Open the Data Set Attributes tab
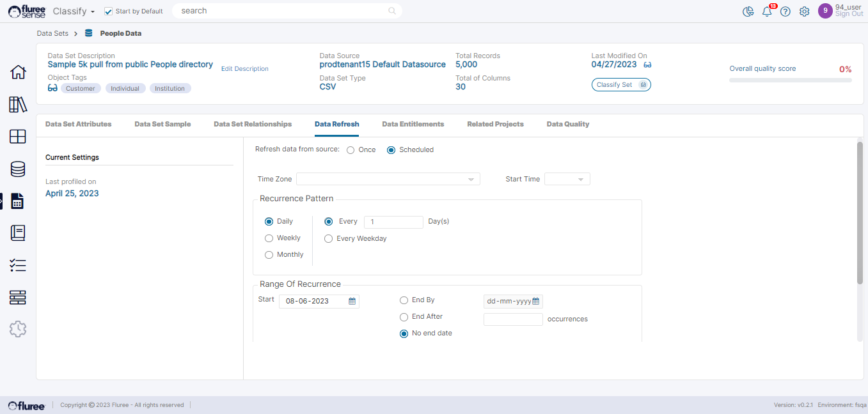The height and width of the screenshot is (414, 868). pos(78,124)
